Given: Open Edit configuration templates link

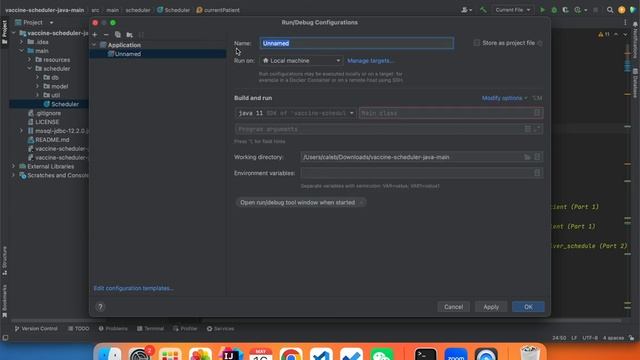Looking at the screenshot, I should click(133, 288).
